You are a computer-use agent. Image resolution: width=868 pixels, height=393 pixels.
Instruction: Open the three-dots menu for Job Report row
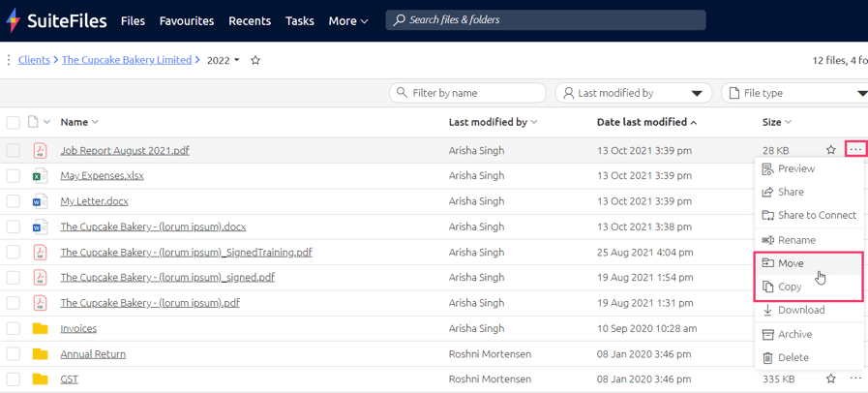tap(855, 150)
